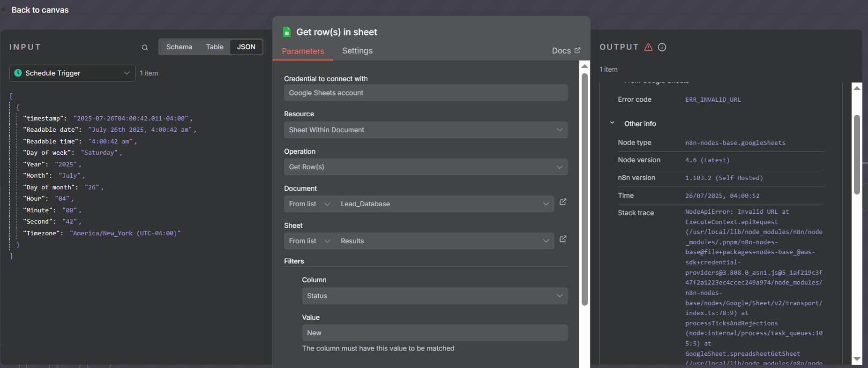Screen dimensions: 868x368
Task: Click the 4.6 (Latest) node version value
Action: click(707, 160)
